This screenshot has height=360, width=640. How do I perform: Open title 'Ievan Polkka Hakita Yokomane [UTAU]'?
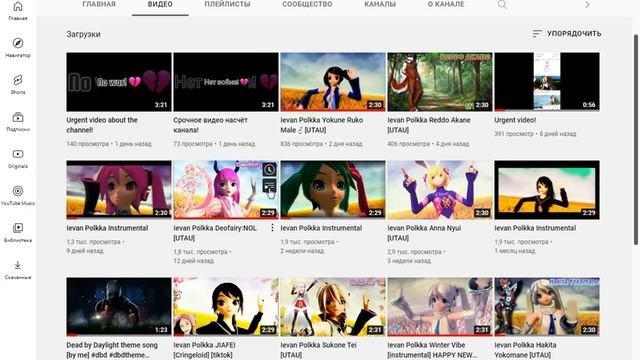click(525, 350)
